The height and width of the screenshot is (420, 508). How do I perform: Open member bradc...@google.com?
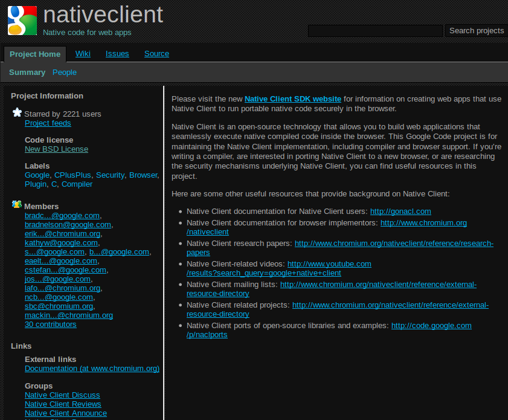pos(62,216)
